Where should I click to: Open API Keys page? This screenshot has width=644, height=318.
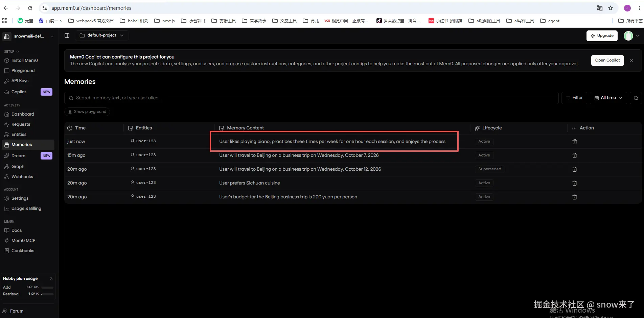click(28, 81)
